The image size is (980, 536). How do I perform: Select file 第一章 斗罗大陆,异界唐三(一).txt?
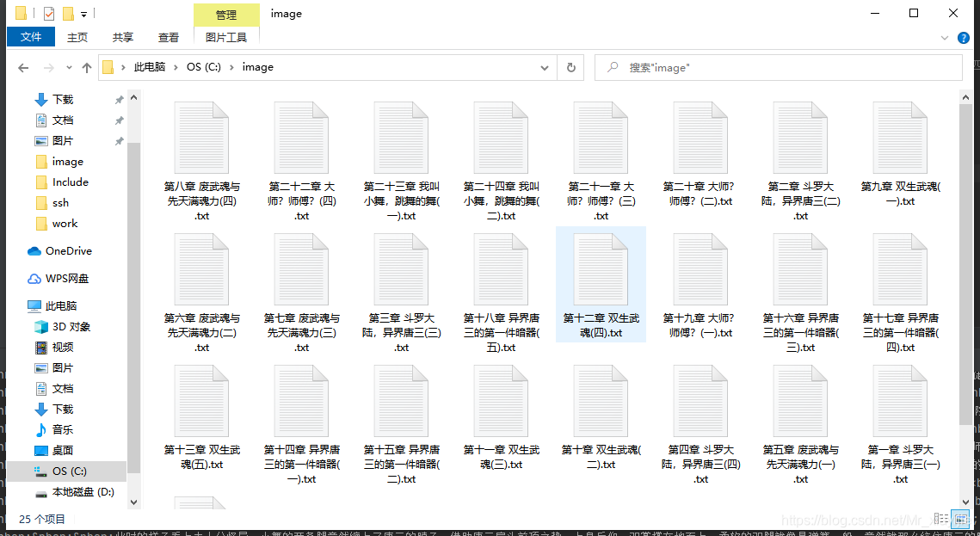pos(901,424)
